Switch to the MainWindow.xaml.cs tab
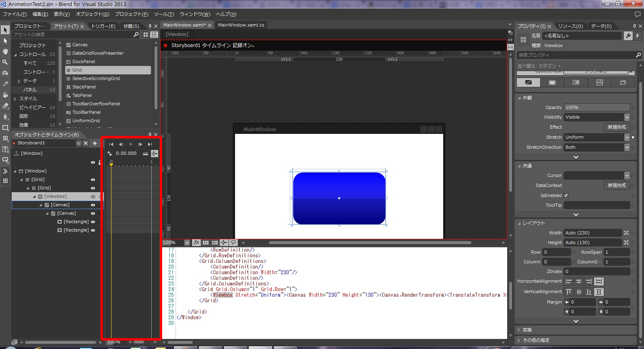644x349 pixels. [x=241, y=25]
